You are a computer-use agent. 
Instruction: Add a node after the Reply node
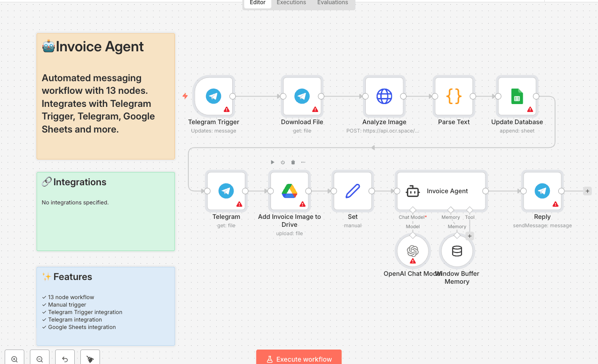pos(587,191)
